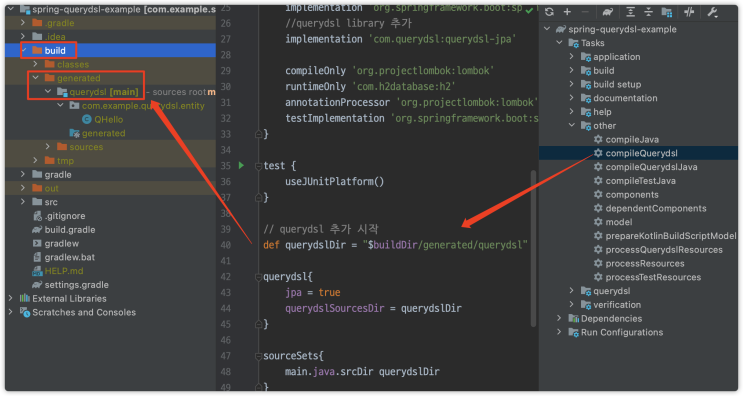
Task: Click the gradlew.bat file icon
Action: pyautogui.click(x=37, y=257)
